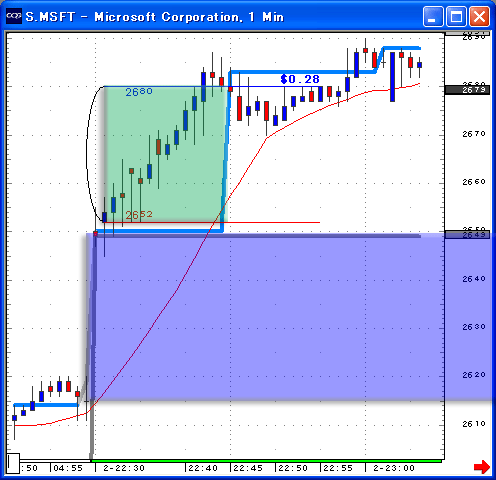
Task: Close the S.MSFT chart window
Action: point(479,16)
